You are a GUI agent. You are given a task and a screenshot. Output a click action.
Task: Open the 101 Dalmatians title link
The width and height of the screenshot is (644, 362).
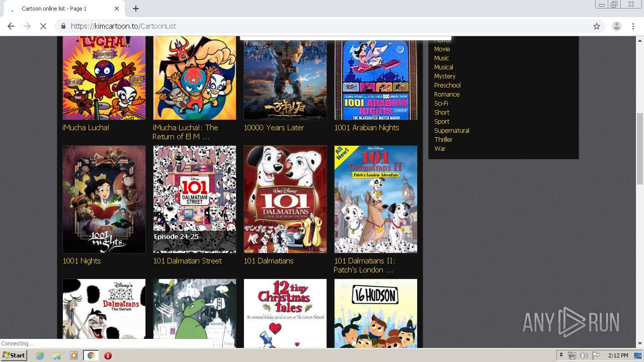(x=268, y=261)
